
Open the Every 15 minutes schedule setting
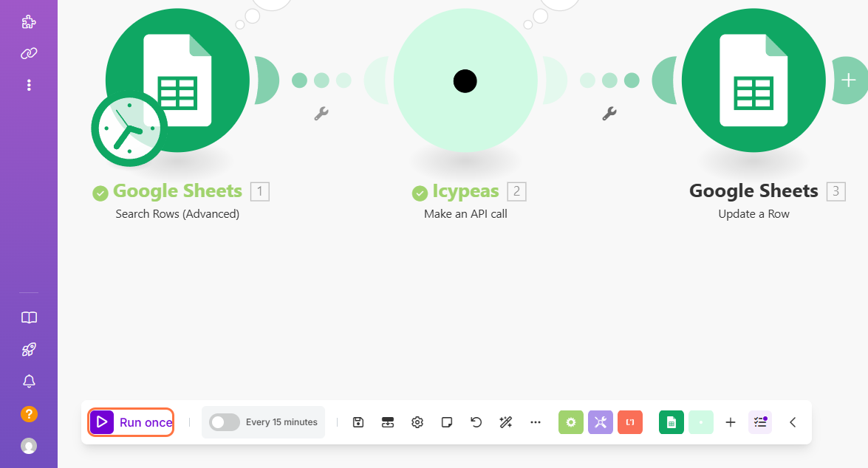pyautogui.click(x=281, y=422)
